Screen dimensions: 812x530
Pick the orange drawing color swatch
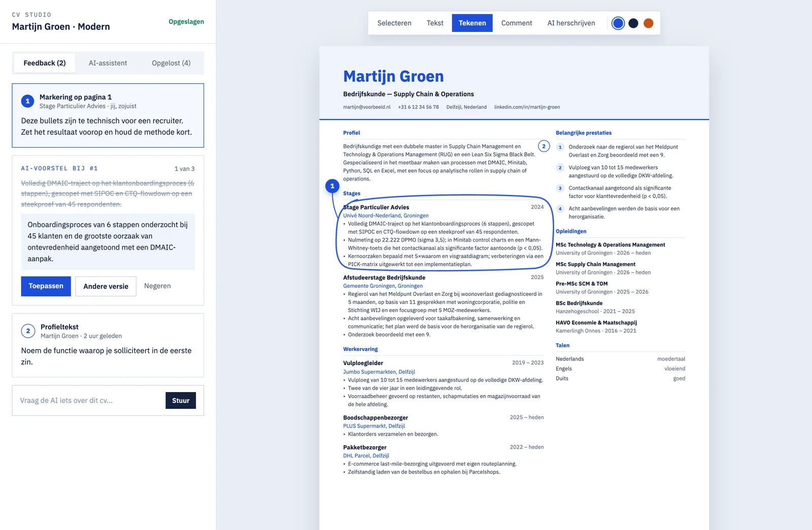pyautogui.click(x=648, y=23)
